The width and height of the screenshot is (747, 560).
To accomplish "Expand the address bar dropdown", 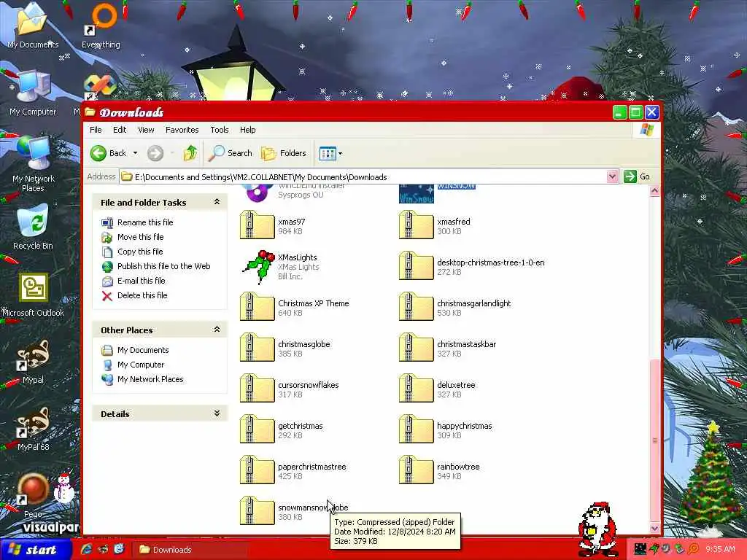I will (x=612, y=176).
